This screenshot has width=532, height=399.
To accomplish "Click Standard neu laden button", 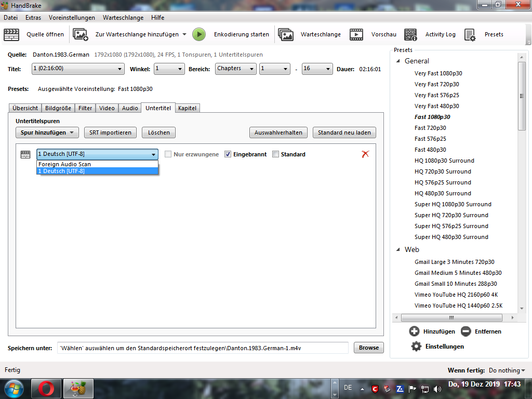I will [344, 132].
